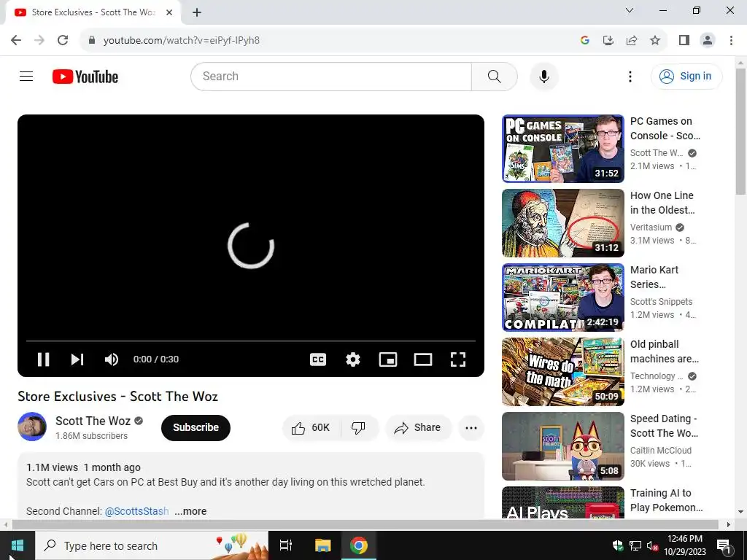
Task: Open the @ScottsStash channel link
Action: (136, 511)
